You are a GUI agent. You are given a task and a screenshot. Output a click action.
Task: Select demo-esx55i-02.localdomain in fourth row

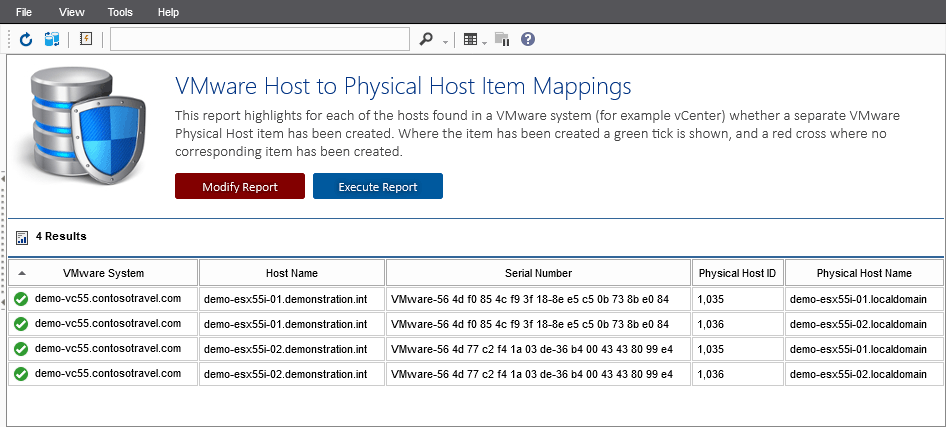tap(858, 375)
